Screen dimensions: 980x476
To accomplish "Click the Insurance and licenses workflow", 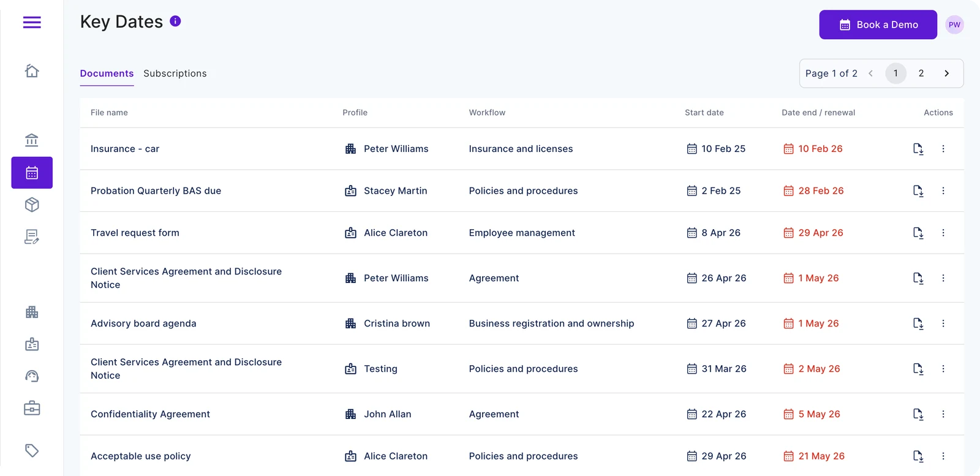I will 521,149.
